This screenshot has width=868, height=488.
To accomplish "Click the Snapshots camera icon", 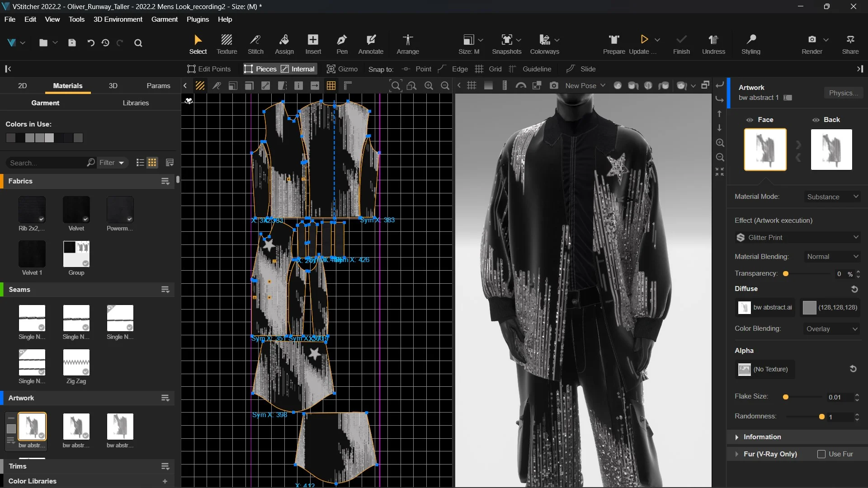I will [507, 40].
